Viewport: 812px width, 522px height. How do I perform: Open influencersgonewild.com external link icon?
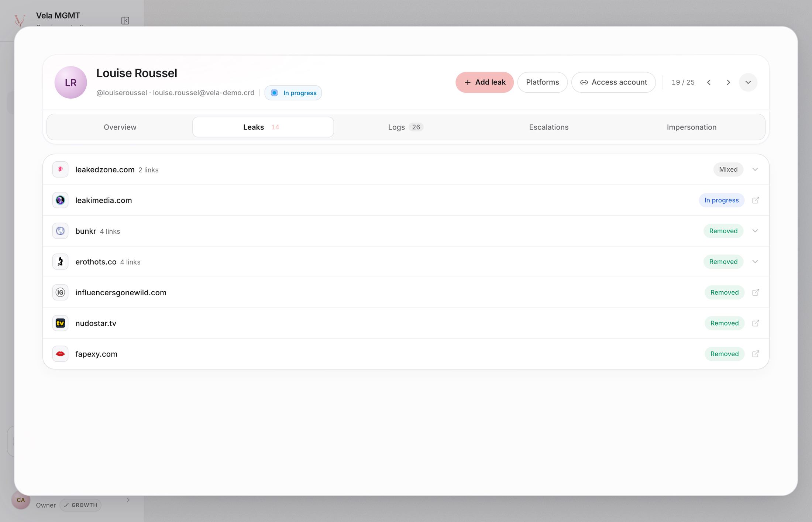coord(756,292)
